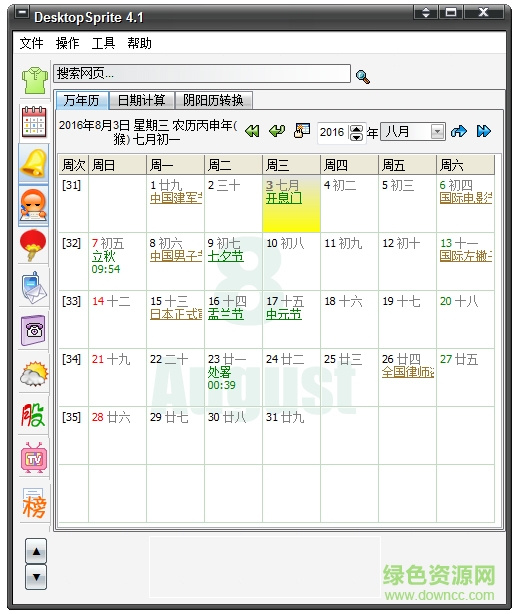Open the 操作 menu
Viewport: 518px width, 614px height.
point(67,43)
